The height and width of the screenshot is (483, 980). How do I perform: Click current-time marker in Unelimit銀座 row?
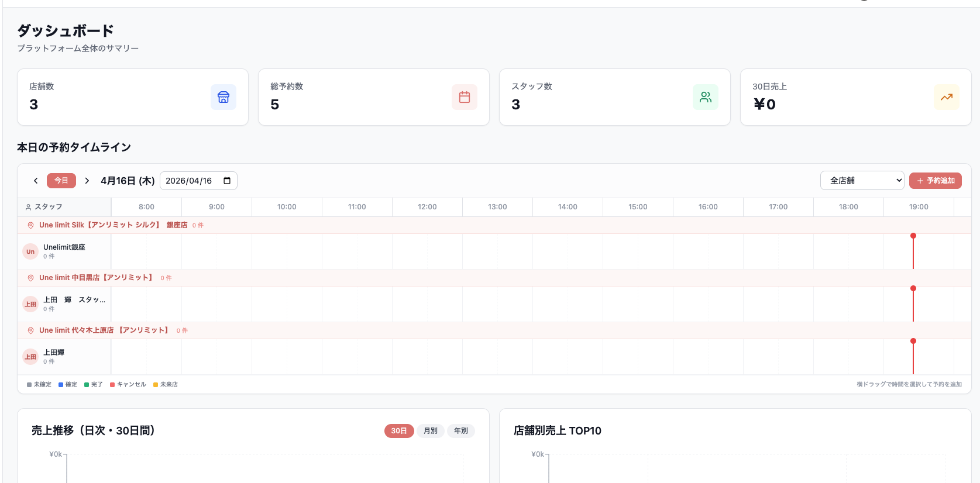click(913, 251)
